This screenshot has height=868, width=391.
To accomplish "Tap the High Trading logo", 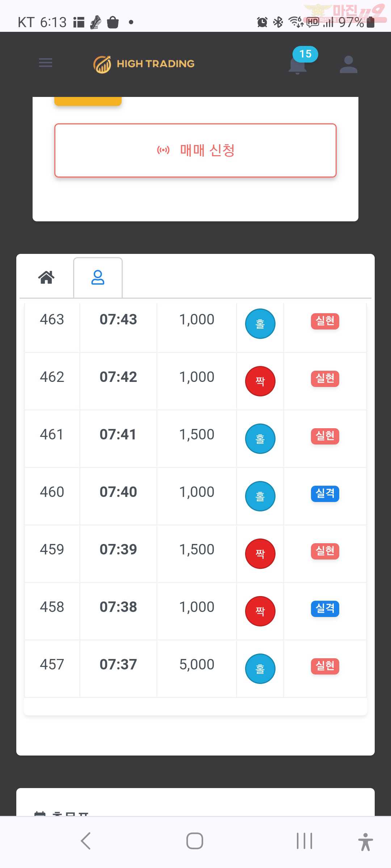I will tap(144, 64).
